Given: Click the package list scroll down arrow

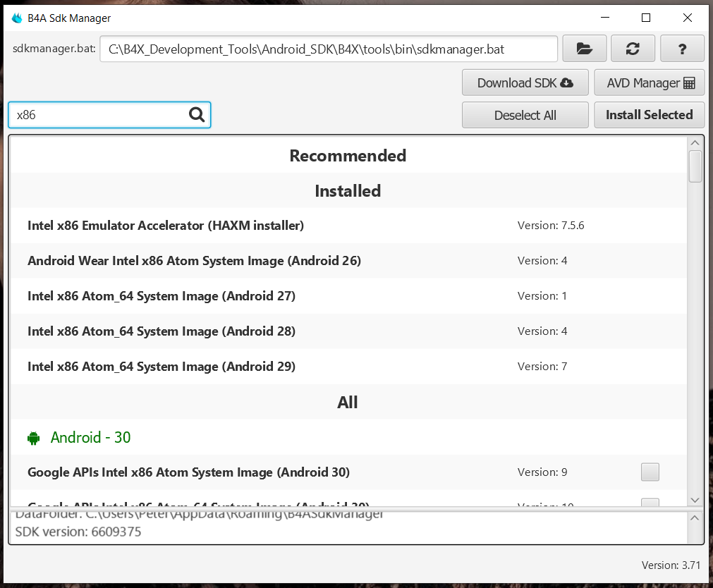Looking at the screenshot, I should point(695,501).
